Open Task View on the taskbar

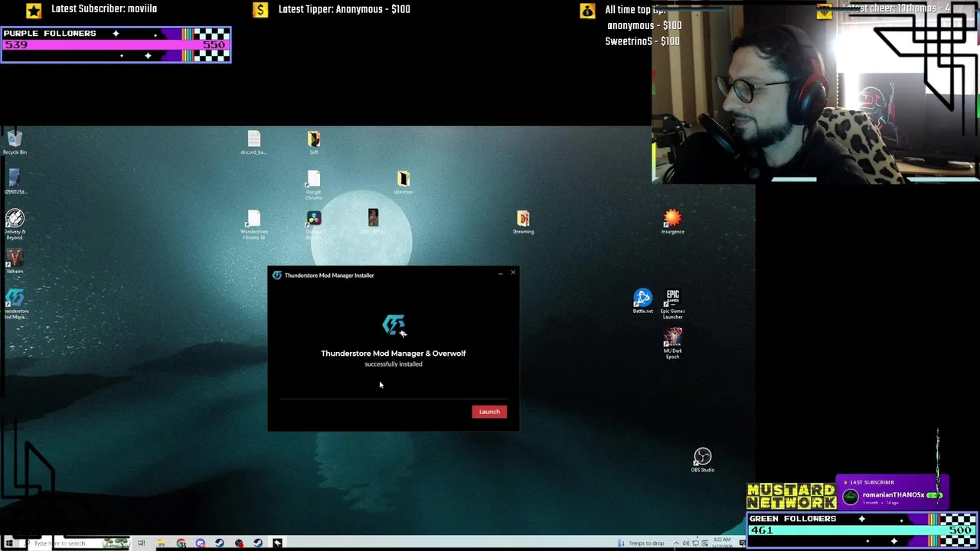(142, 543)
